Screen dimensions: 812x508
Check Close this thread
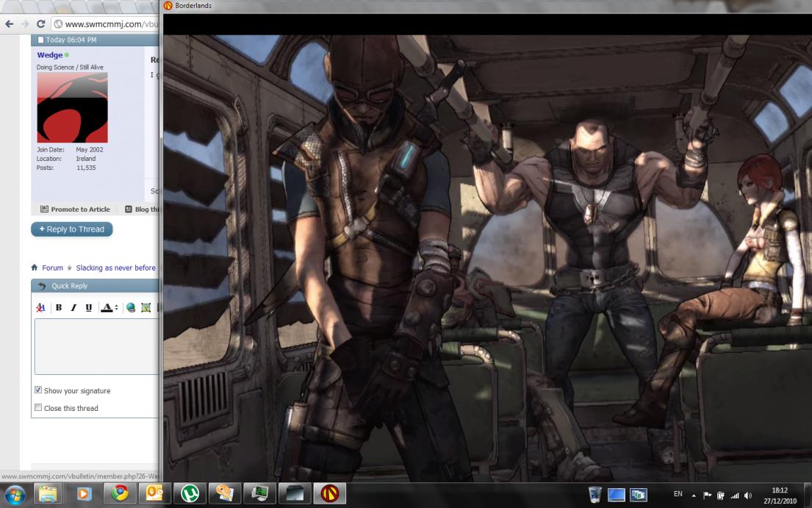click(x=37, y=407)
